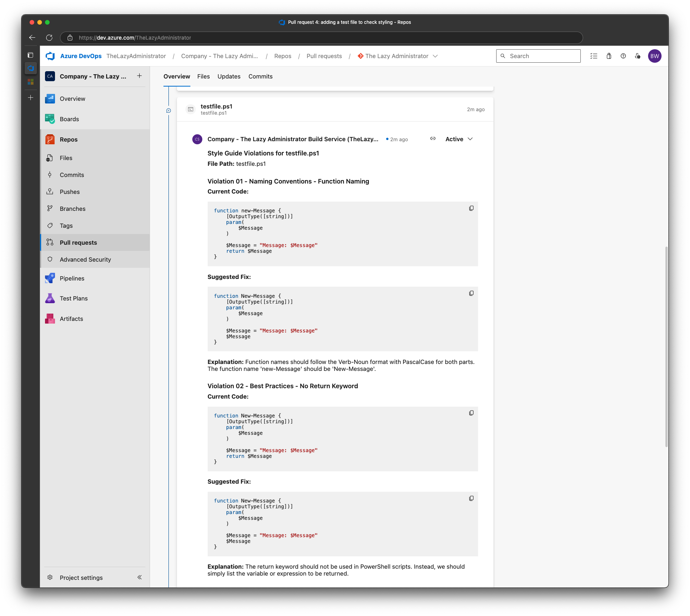Open Tags under Repos
Screen dimensions: 690x616
pyautogui.click(x=95, y=226)
